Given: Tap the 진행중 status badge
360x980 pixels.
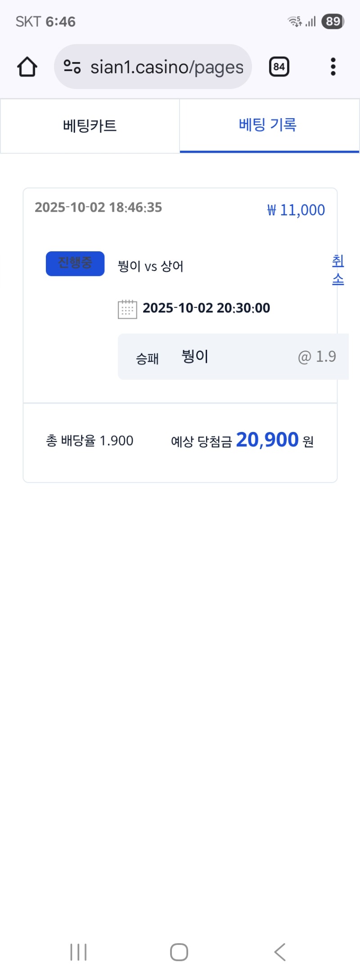Looking at the screenshot, I should pyautogui.click(x=75, y=263).
